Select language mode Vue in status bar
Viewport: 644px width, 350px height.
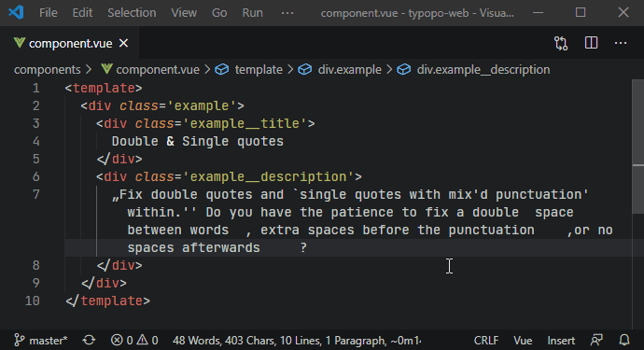click(523, 341)
